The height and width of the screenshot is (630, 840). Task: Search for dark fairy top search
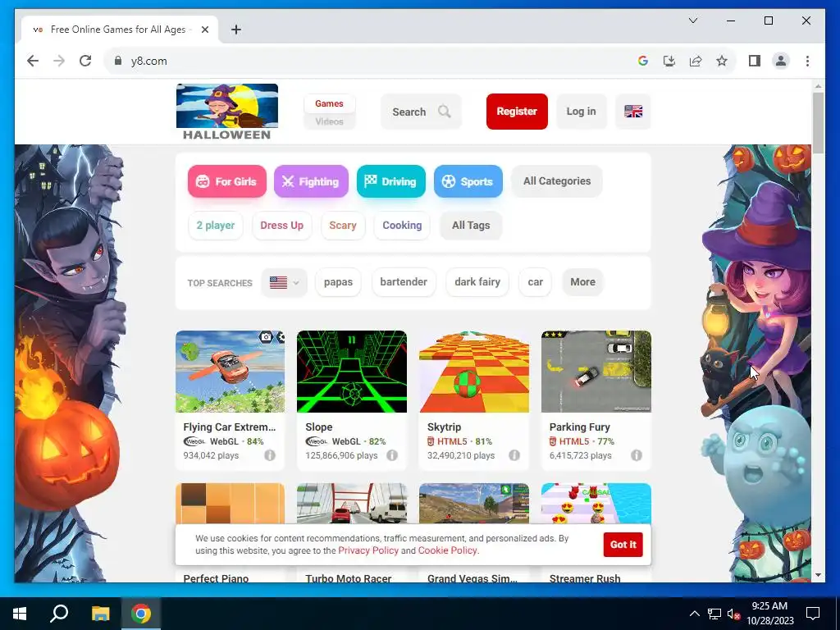(x=477, y=282)
